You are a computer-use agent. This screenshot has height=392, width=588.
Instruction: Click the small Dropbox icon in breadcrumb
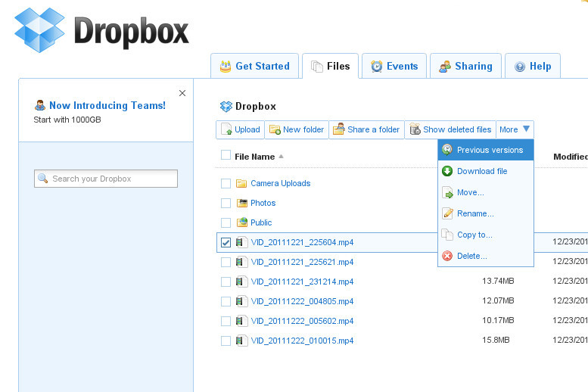click(x=226, y=107)
